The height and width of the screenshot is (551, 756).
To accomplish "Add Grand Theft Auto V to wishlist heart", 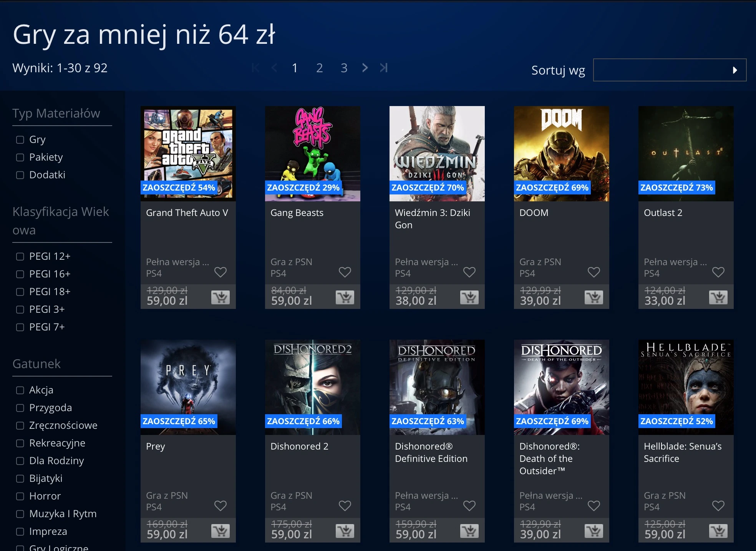I will tap(220, 272).
